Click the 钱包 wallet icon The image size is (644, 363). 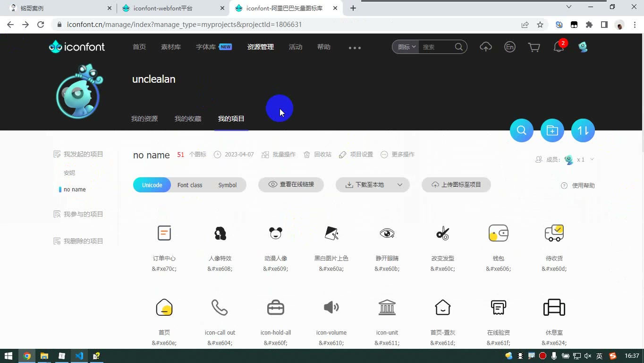(x=499, y=233)
